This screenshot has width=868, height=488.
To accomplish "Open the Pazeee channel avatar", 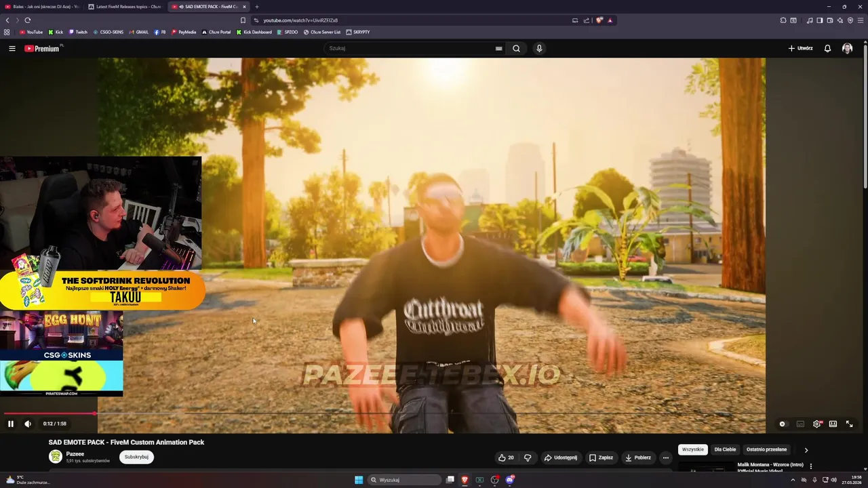I will point(56,457).
